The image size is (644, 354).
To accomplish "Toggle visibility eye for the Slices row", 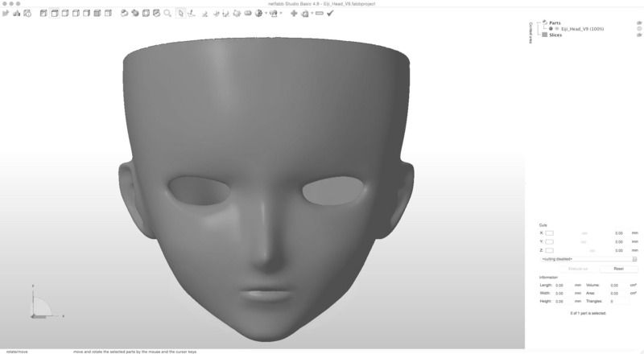I will (x=639, y=35).
